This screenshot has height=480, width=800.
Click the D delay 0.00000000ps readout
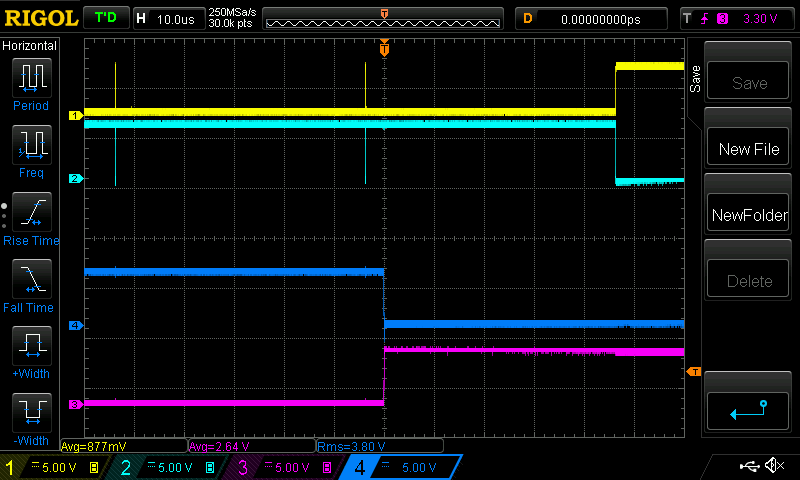[590, 18]
